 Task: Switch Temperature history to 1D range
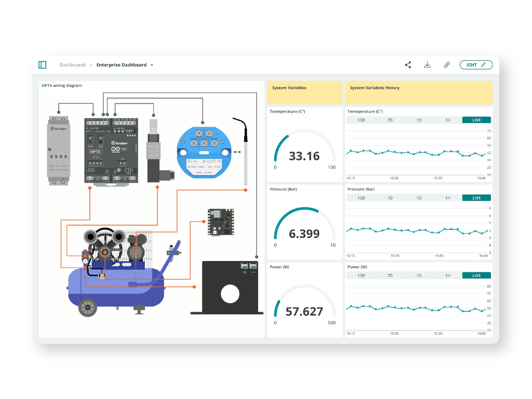tap(419, 120)
